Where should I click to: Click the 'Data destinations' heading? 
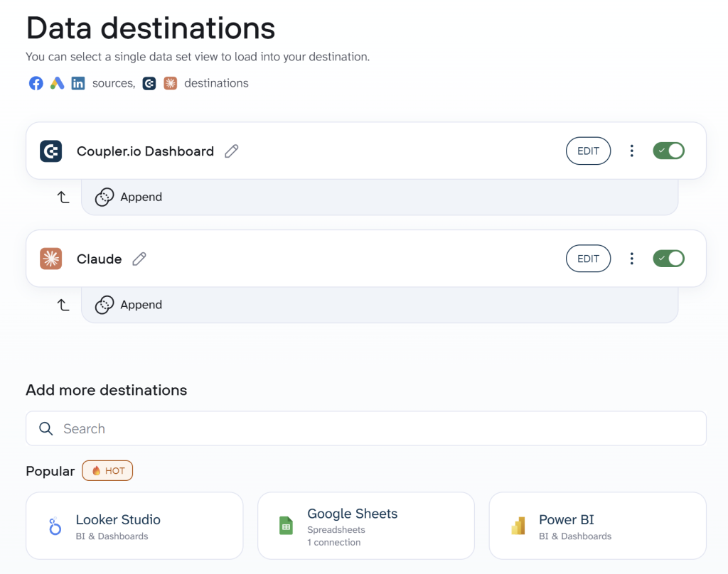151,28
